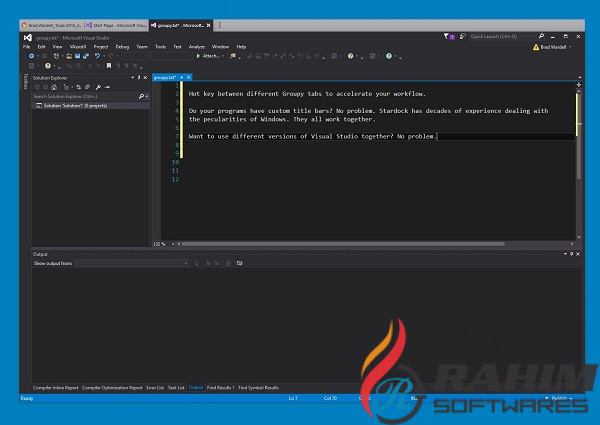Screen dimensions: 600x425
Task: Click the teal circular icon in top toolbar
Action: (389, 56)
